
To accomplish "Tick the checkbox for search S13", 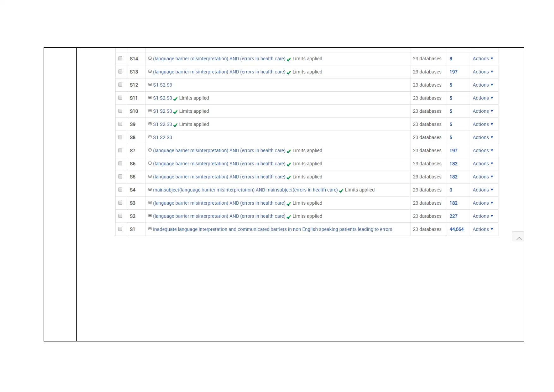I will tap(120, 72).
